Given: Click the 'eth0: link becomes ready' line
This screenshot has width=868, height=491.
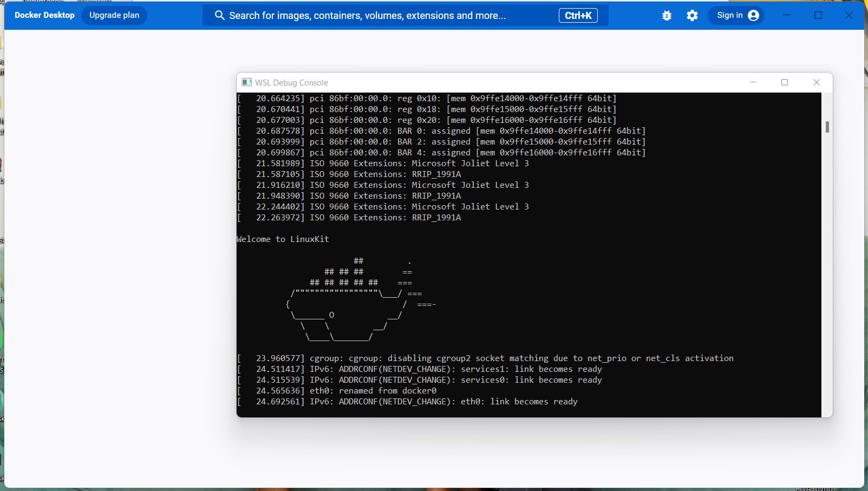Looking at the screenshot, I should [x=407, y=402].
